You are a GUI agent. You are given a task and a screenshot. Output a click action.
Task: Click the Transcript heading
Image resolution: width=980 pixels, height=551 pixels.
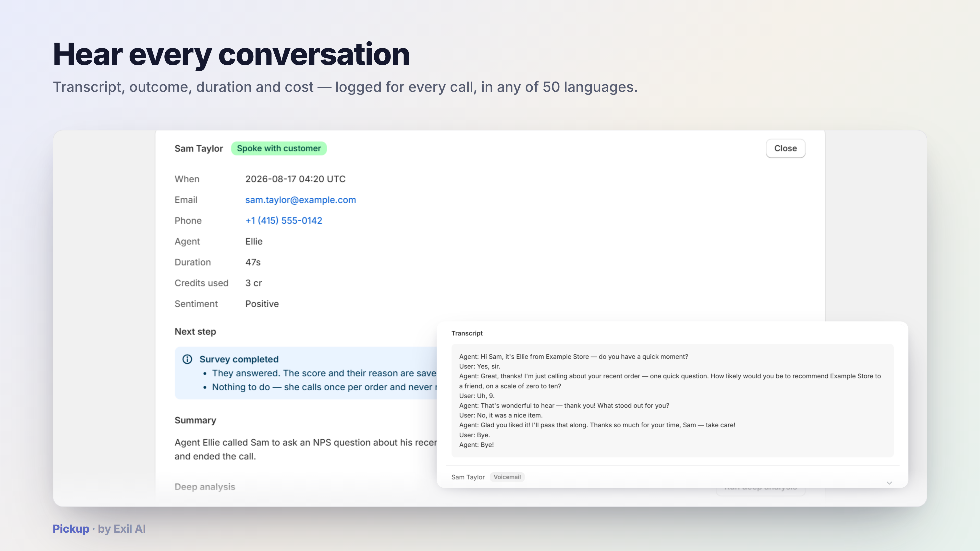pyautogui.click(x=467, y=333)
